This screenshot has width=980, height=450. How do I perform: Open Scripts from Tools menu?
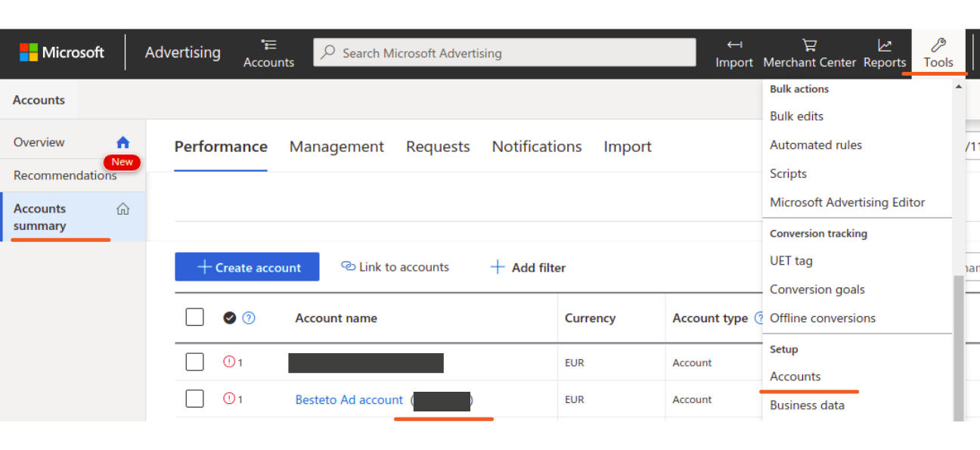click(x=788, y=174)
